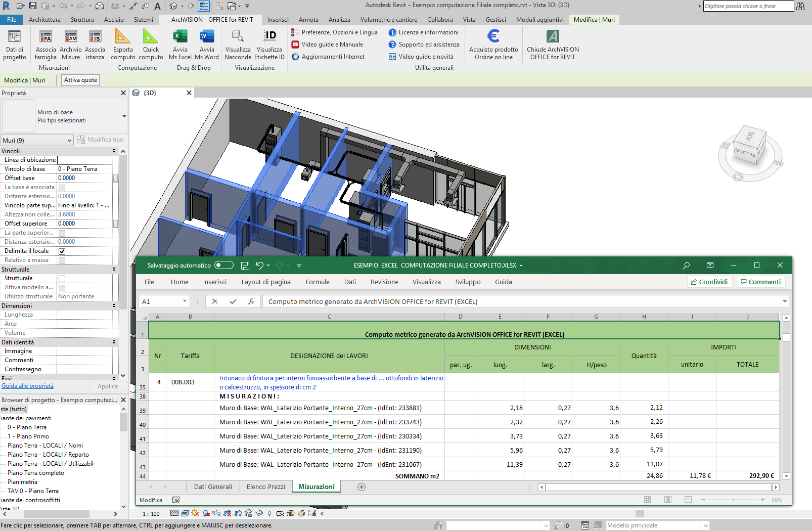Toggle Salvataggio automatico switch
Image resolution: width=812 pixels, height=531 pixels.
224,265
